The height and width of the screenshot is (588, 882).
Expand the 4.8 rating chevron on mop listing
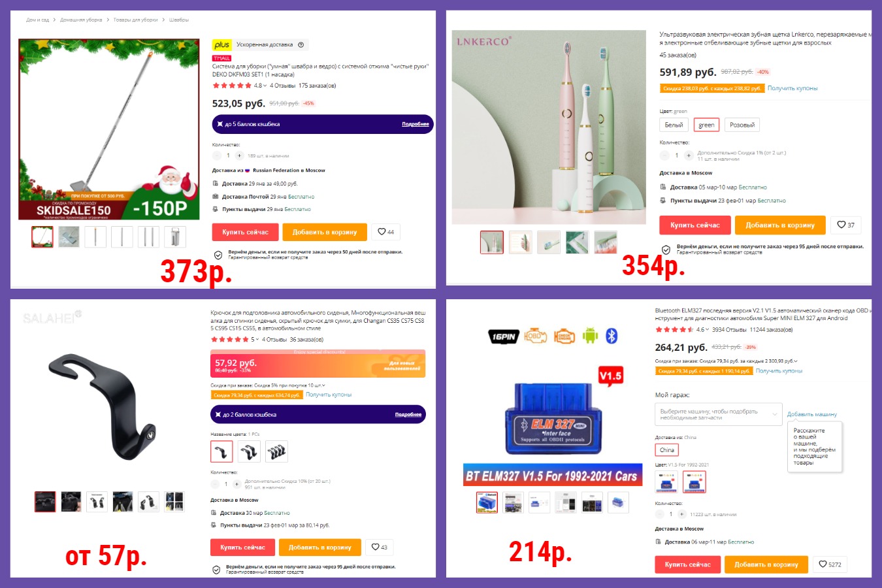click(265, 86)
